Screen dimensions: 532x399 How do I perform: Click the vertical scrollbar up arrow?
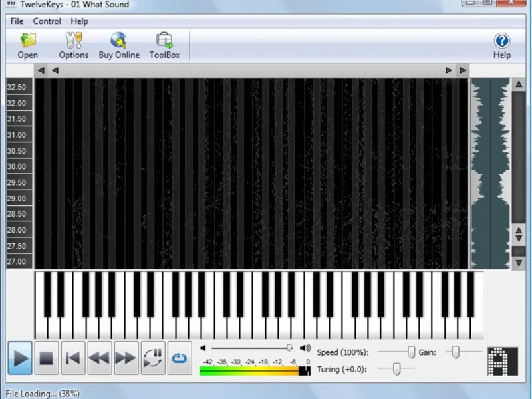(x=519, y=84)
